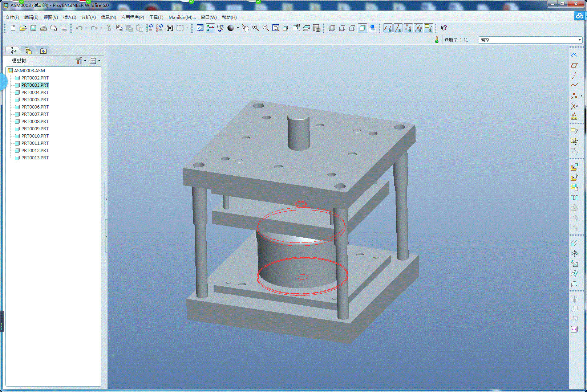The image size is (587, 392).
Task: Save the model with the floppy disk icon
Action: point(33,28)
